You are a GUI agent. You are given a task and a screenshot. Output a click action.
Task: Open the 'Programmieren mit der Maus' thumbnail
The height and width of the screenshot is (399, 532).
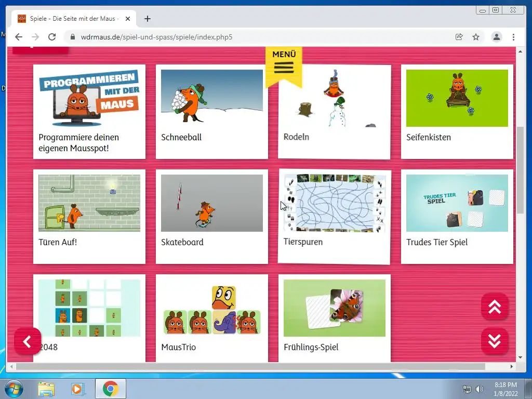click(89, 98)
